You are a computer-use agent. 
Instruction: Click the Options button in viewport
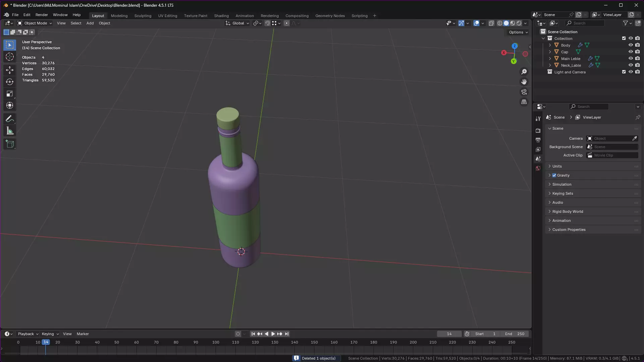(x=518, y=32)
